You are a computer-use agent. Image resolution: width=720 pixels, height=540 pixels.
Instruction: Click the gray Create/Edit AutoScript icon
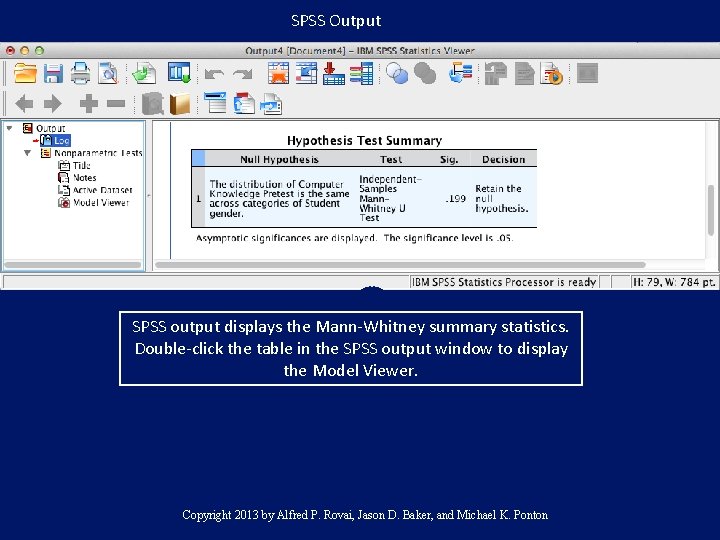[x=524, y=73]
